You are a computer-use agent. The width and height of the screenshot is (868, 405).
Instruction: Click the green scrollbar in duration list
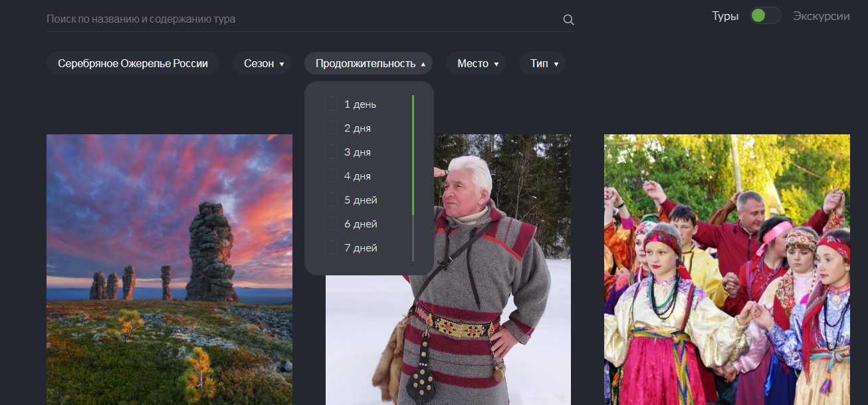[413, 155]
